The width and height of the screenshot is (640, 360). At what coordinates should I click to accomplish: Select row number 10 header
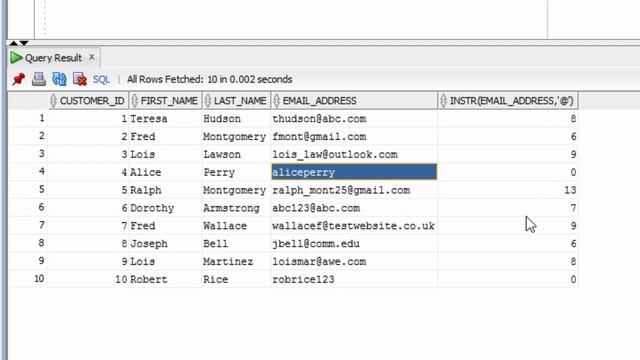[28, 279]
